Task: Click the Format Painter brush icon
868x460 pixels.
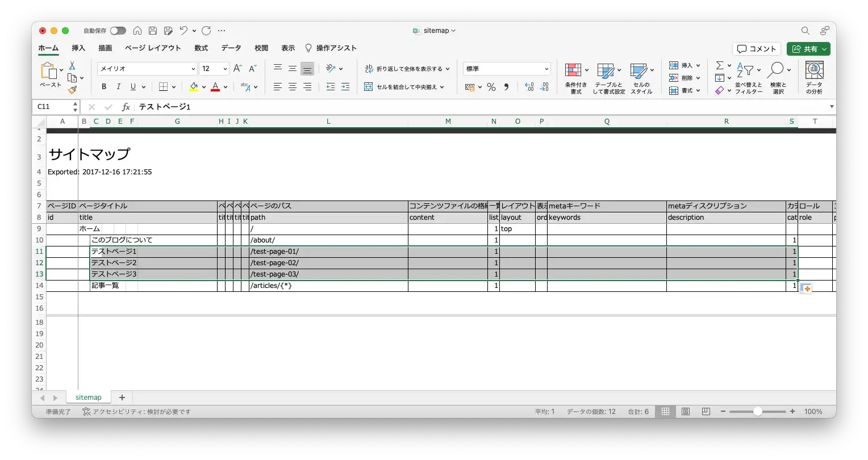Action: pyautogui.click(x=72, y=90)
